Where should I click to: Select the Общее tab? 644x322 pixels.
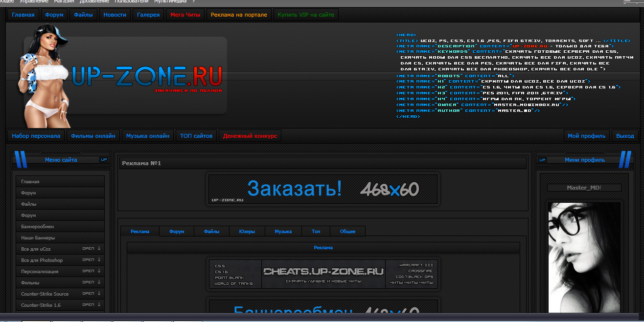point(348,231)
